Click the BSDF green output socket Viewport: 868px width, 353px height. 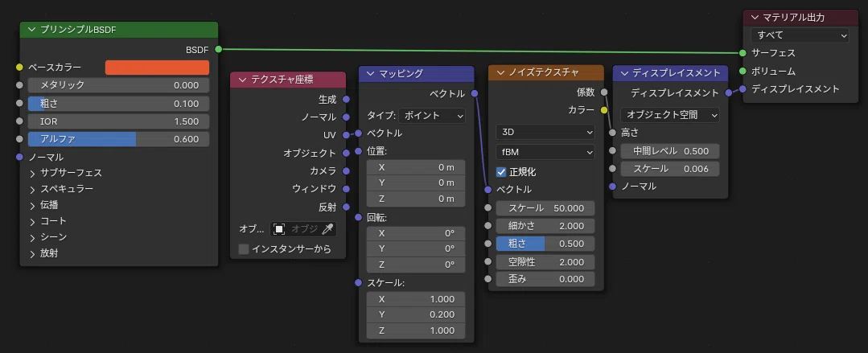click(218, 49)
